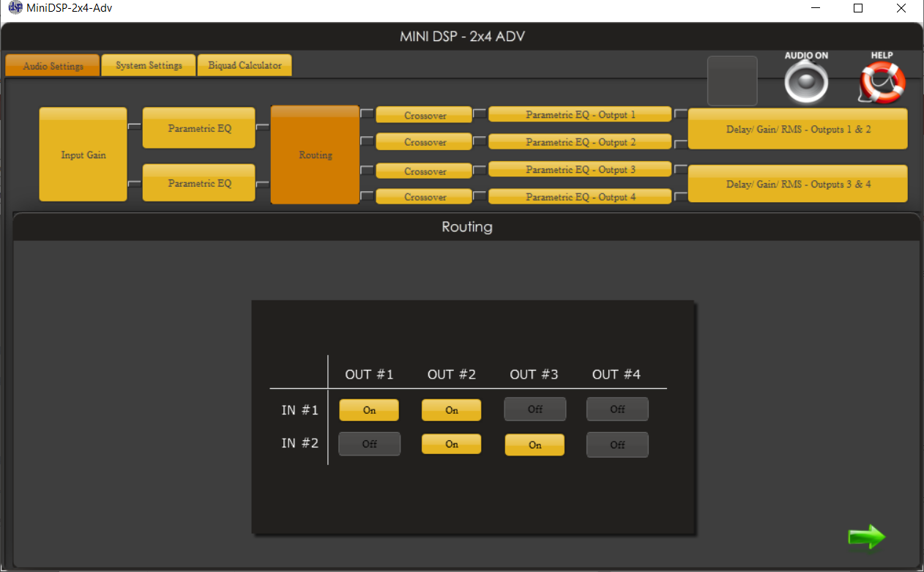Click the Audio On speaker icon
This screenshot has width=924, height=572.
coord(806,83)
